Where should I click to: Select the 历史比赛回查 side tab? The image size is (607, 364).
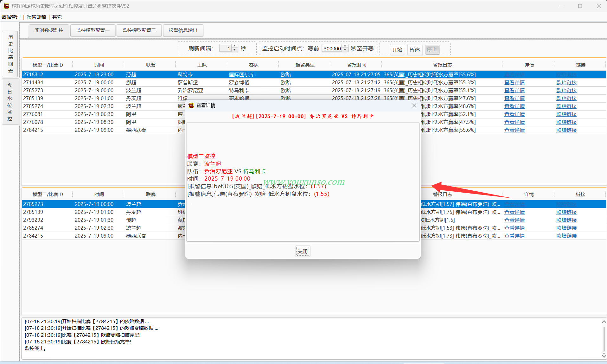click(10, 54)
